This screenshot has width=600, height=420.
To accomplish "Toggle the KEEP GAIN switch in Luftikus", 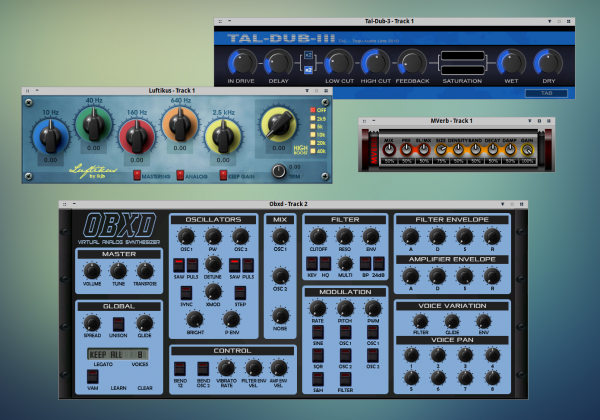I will tap(223, 175).
